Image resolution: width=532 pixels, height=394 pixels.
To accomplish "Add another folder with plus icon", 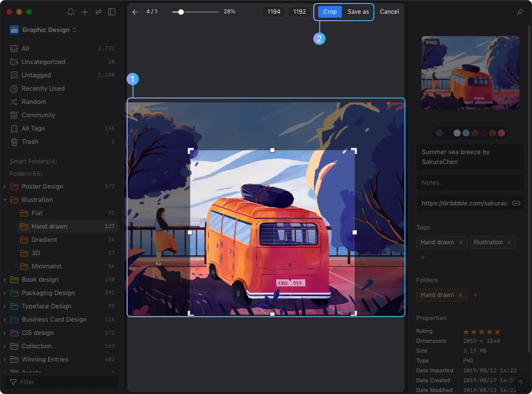I will pos(475,295).
